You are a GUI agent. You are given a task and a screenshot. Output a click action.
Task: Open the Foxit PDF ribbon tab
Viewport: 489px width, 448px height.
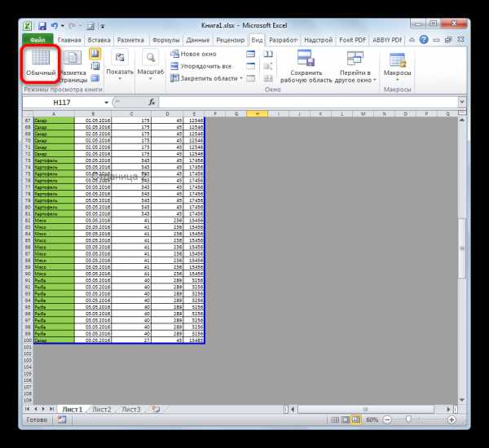352,40
